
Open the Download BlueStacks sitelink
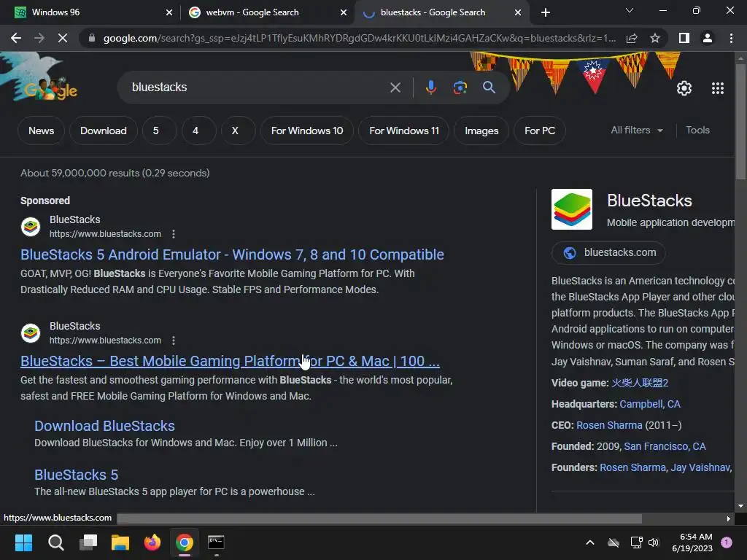click(x=104, y=426)
